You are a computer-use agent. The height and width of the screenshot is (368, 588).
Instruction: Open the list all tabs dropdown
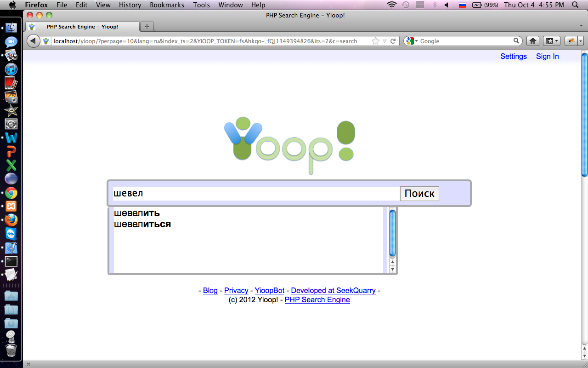581,27
